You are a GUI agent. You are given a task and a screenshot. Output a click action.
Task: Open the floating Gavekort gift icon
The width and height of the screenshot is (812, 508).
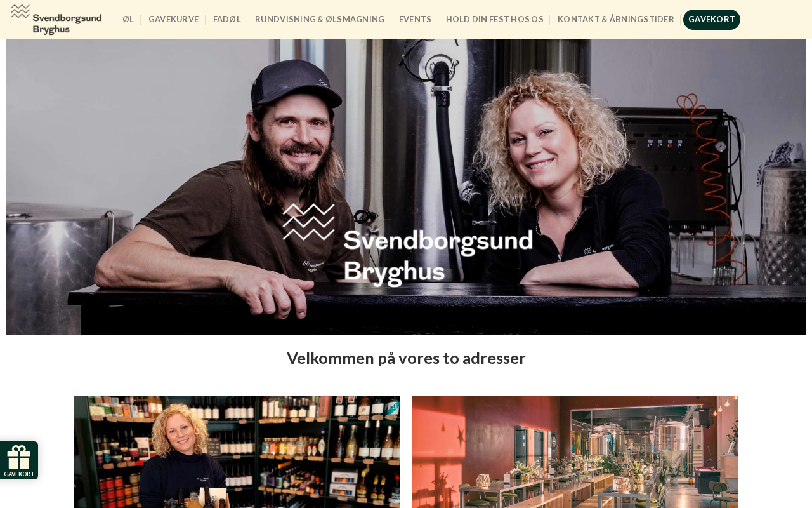(19, 460)
